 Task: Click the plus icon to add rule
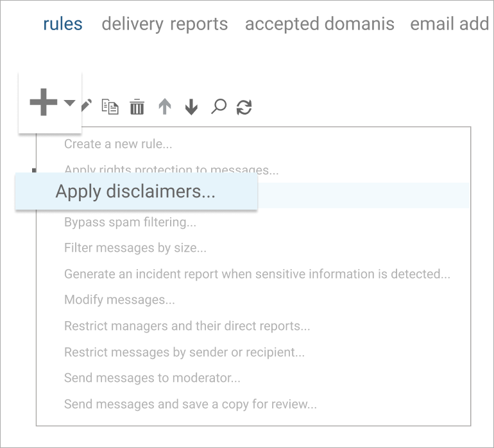click(44, 102)
